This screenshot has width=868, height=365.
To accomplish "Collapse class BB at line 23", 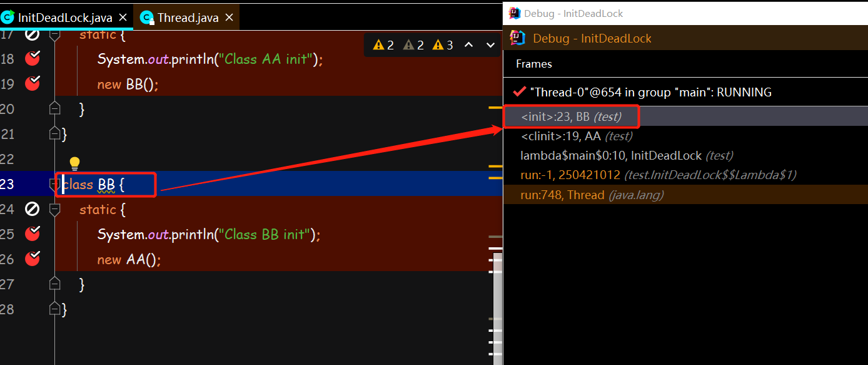I will [54, 184].
